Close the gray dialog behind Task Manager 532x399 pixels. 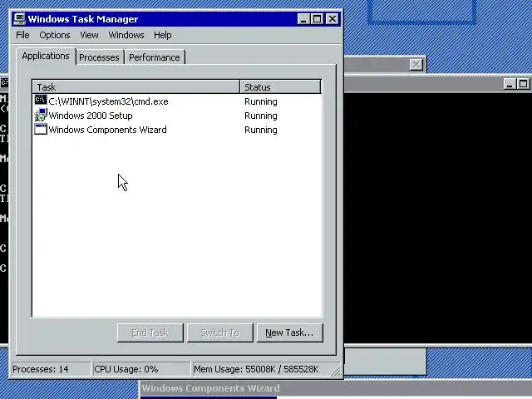pyautogui.click(x=416, y=65)
